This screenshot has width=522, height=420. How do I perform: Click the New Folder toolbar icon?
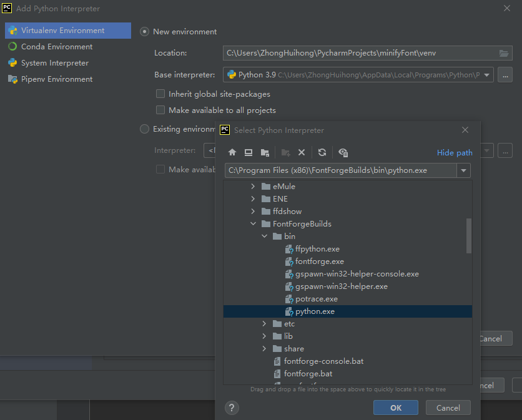[285, 152]
